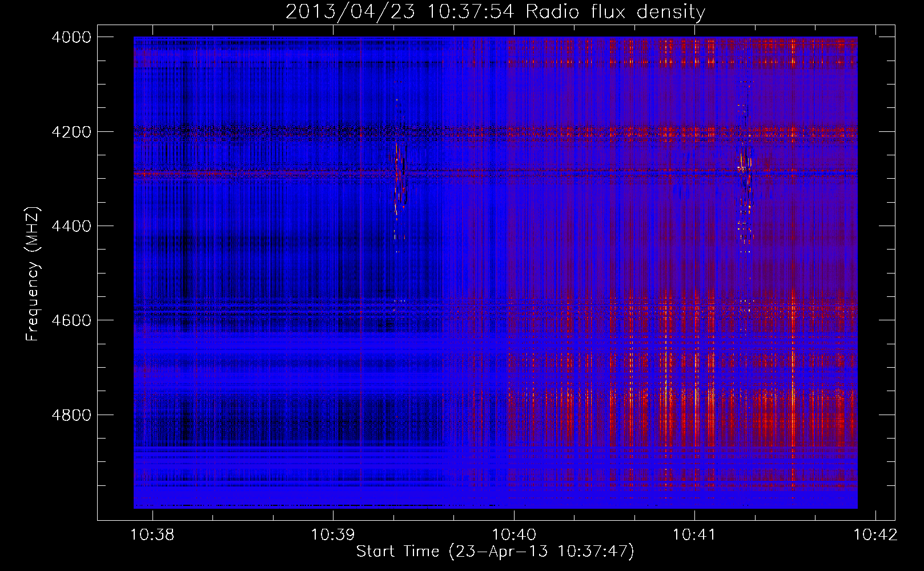Image resolution: width=924 pixels, height=571 pixels.
Task: Click the 4000 frequency axis label
Action: (71, 37)
